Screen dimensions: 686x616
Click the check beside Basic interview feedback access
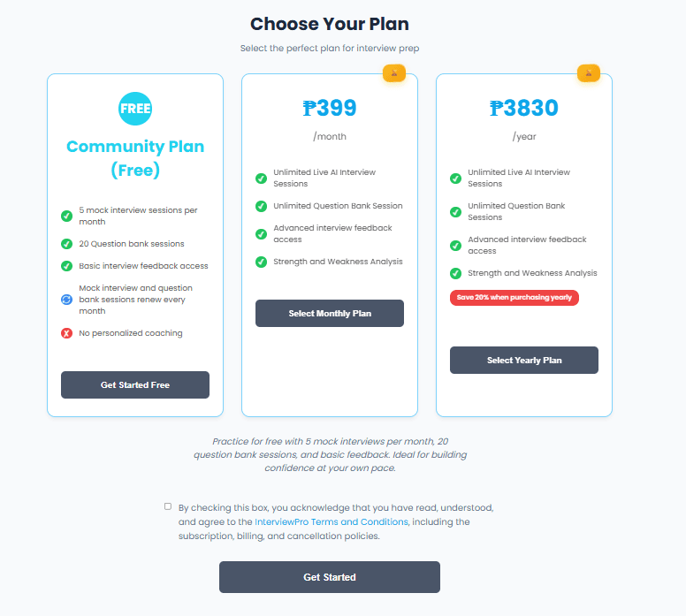pos(66,266)
